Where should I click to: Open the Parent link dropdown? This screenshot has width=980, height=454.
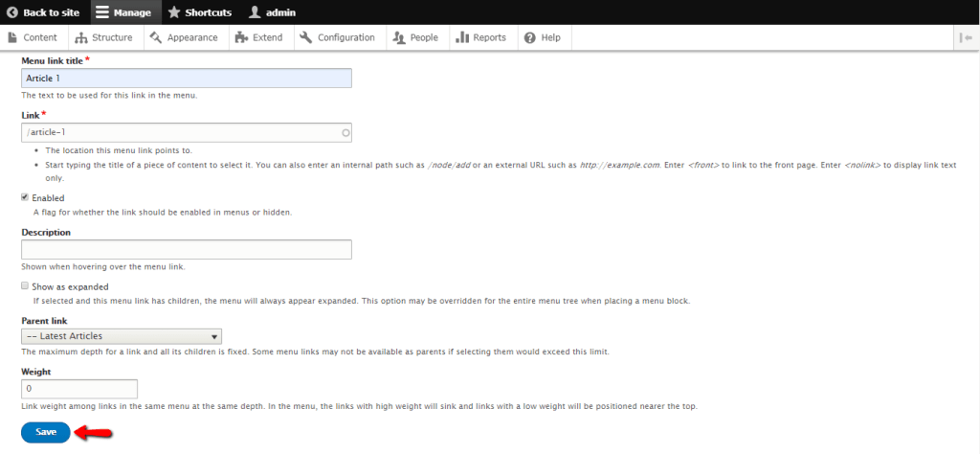122,336
